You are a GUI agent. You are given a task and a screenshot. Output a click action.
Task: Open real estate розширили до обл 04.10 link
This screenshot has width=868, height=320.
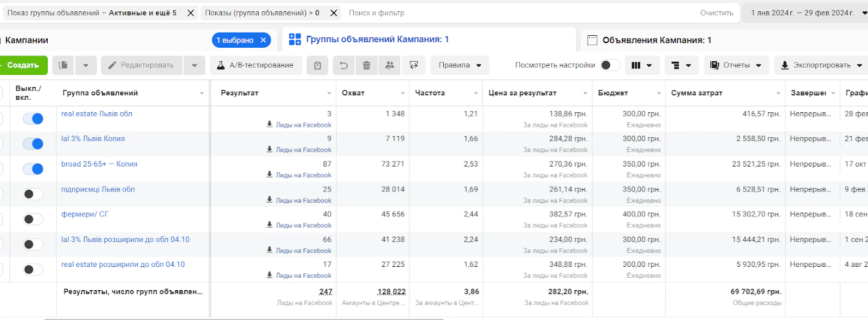[123, 264]
